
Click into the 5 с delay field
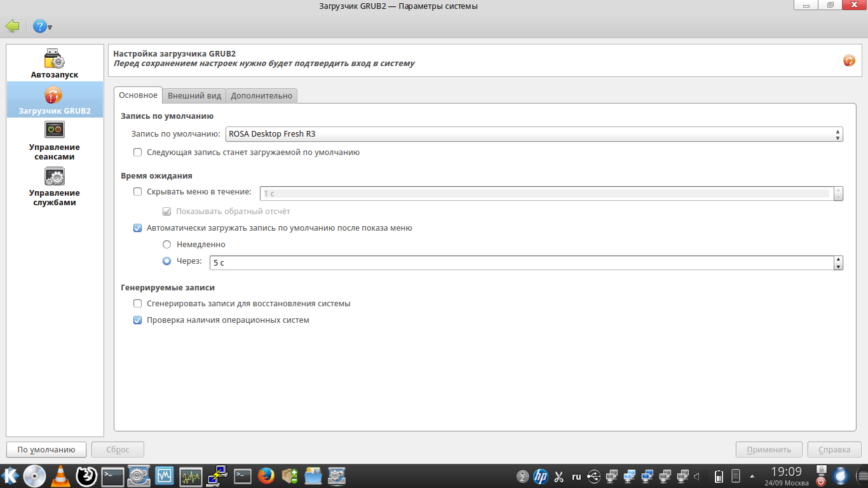tap(522, 262)
